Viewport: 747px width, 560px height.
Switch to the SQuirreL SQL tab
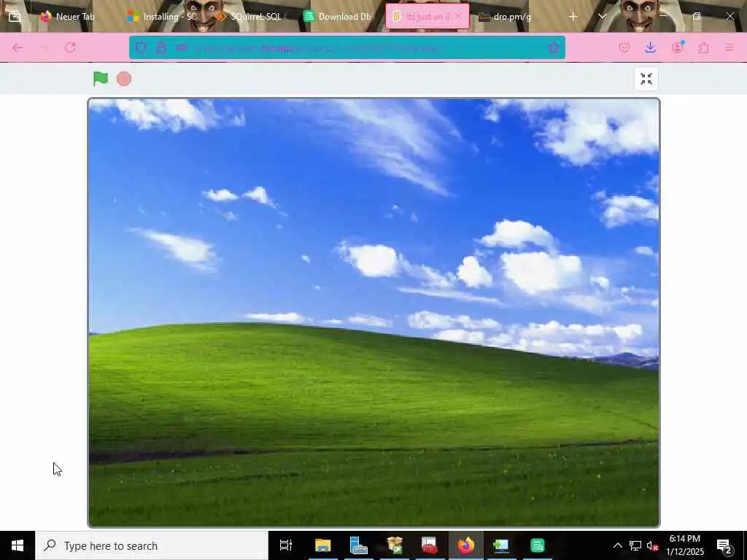tap(250, 17)
